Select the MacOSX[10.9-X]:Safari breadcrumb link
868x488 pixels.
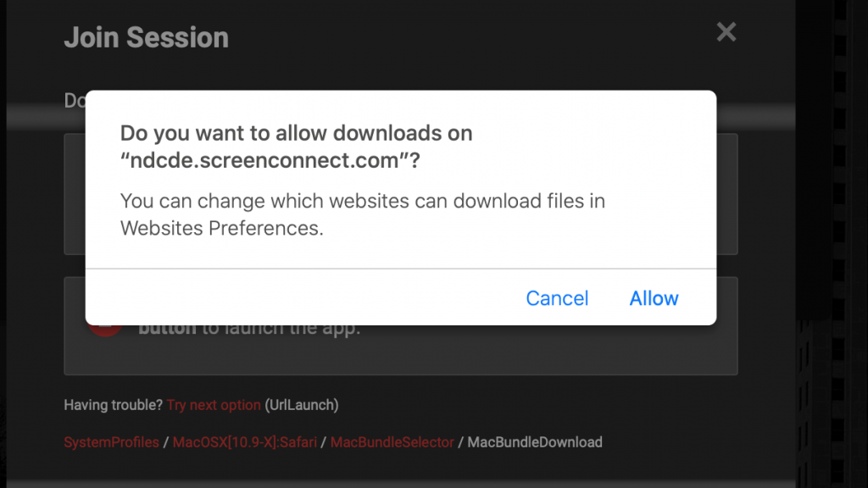[247, 442]
